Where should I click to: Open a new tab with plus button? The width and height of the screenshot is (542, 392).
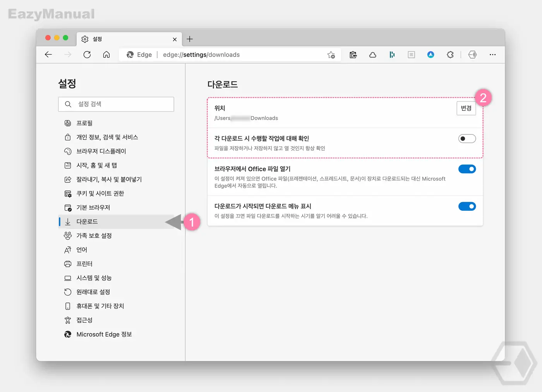[190, 39]
